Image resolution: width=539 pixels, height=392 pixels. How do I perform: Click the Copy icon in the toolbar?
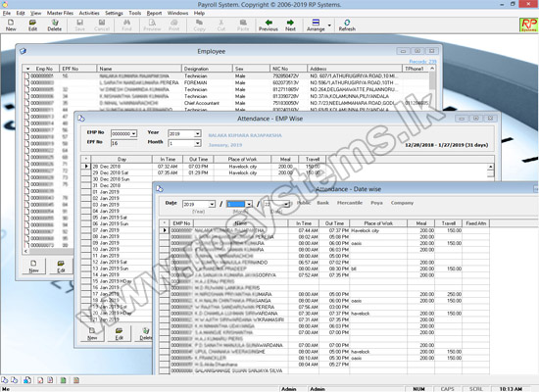click(199, 23)
